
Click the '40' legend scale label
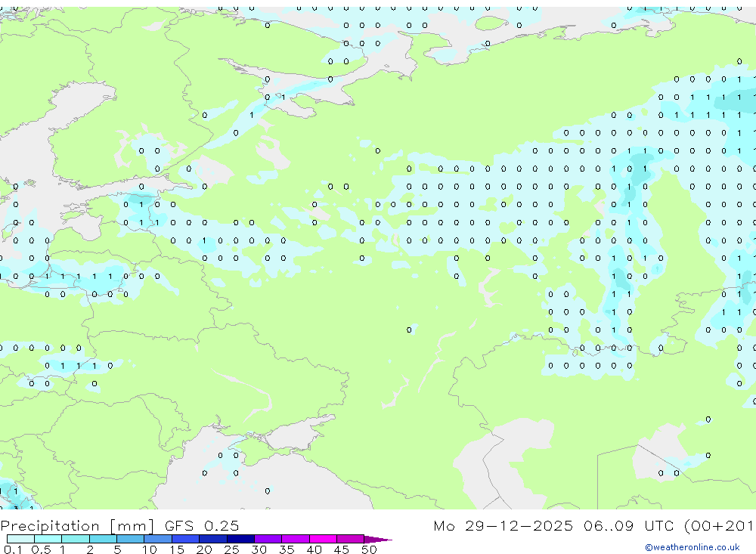pos(314,549)
